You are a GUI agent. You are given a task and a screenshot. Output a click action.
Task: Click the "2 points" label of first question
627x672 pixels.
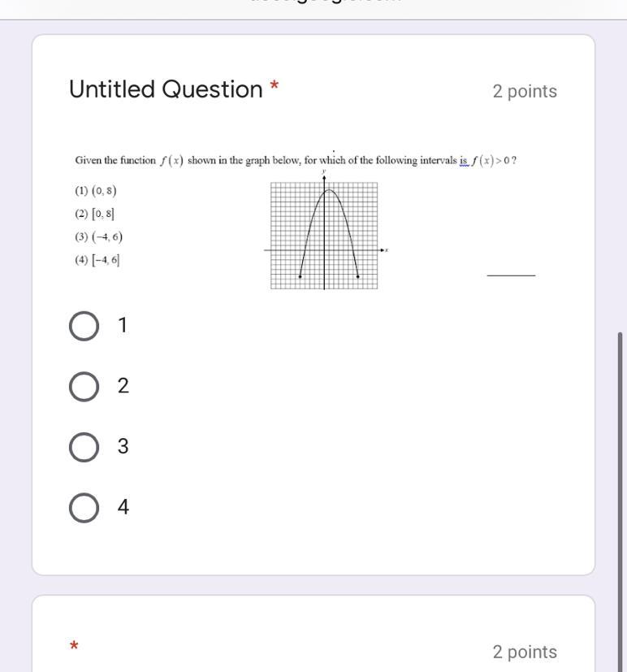525,91
